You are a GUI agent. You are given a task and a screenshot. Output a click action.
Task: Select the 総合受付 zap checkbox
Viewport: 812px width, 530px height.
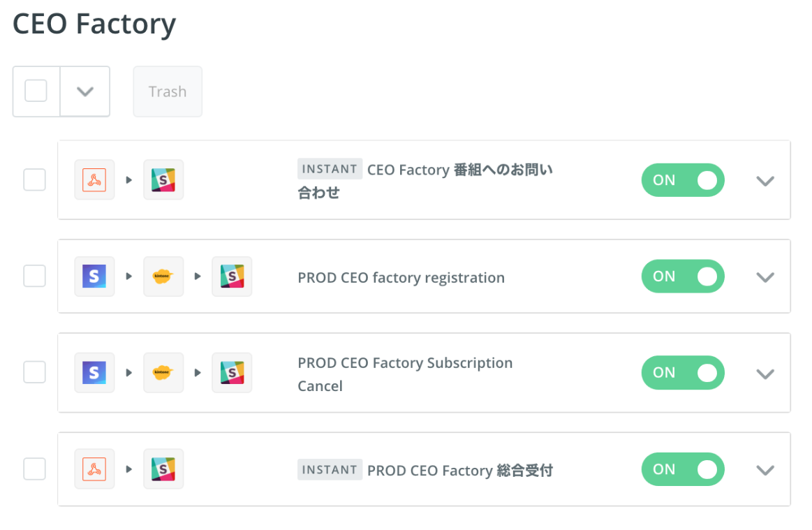35,469
